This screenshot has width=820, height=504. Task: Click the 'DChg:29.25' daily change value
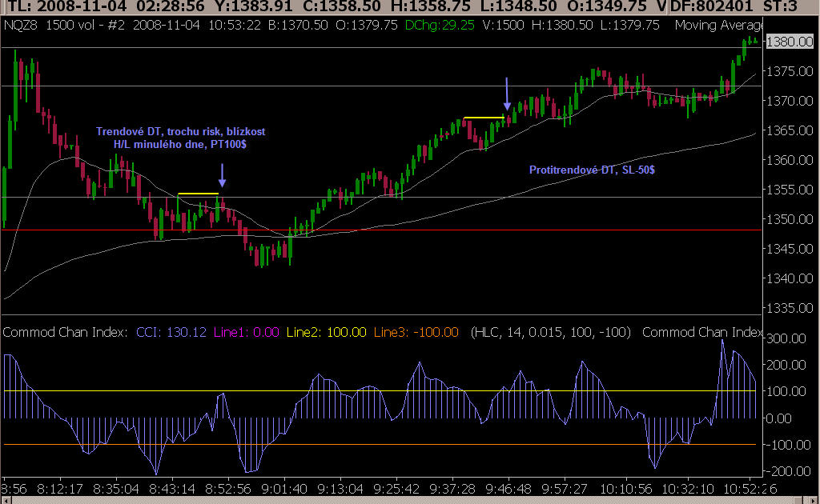440,25
